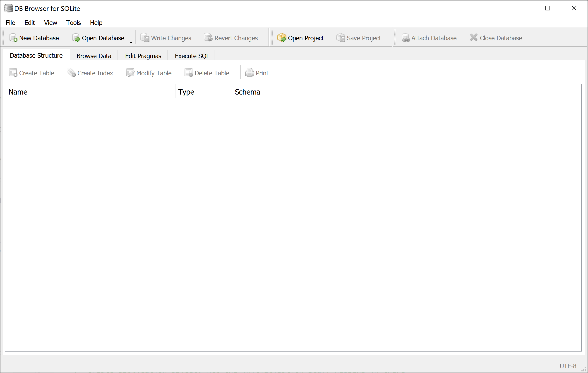This screenshot has height=373, width=588.
Task: Open the Print dialog
Action: point(257,73)
